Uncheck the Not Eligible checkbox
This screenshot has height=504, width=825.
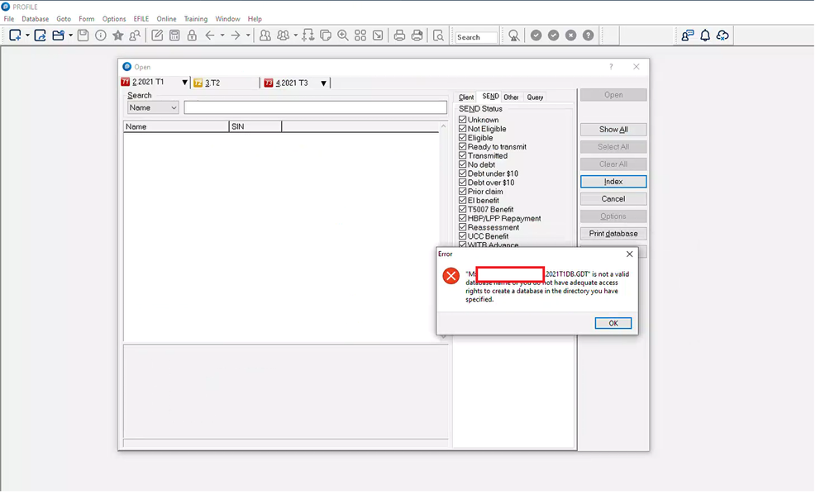[462, 128]
